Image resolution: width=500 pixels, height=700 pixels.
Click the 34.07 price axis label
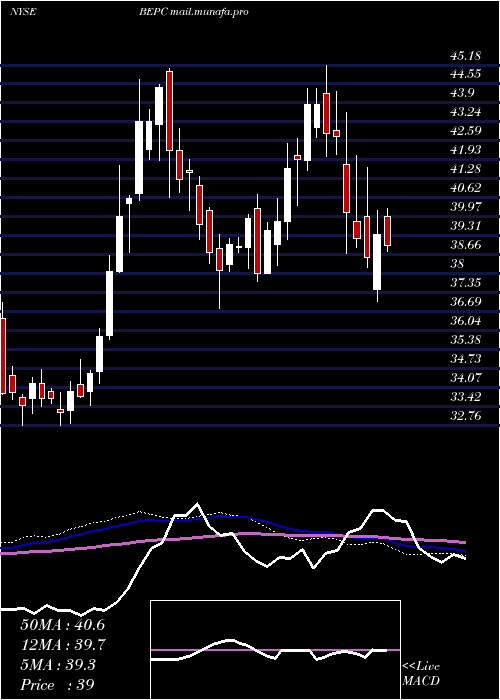(x=466, y=378)
